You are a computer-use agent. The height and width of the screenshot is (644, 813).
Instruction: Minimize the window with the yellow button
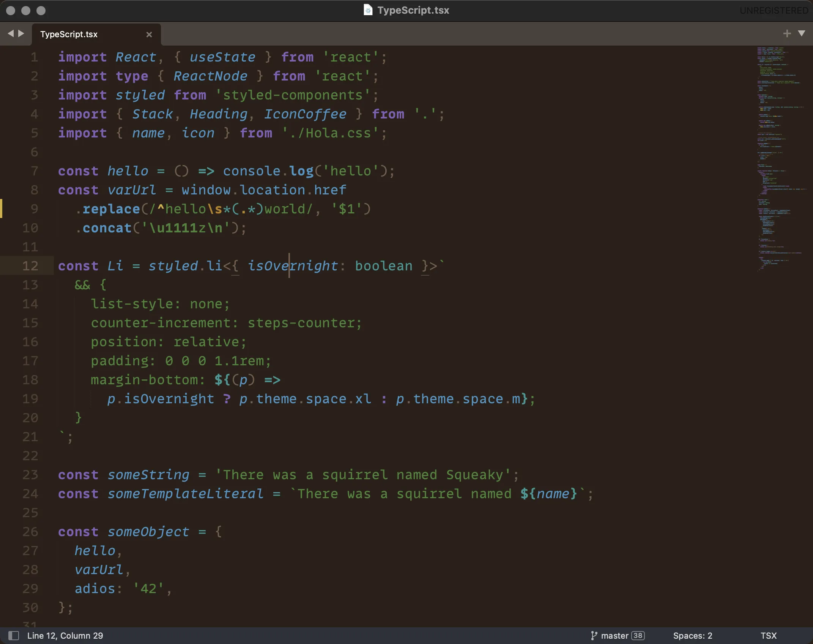point(26,11)
